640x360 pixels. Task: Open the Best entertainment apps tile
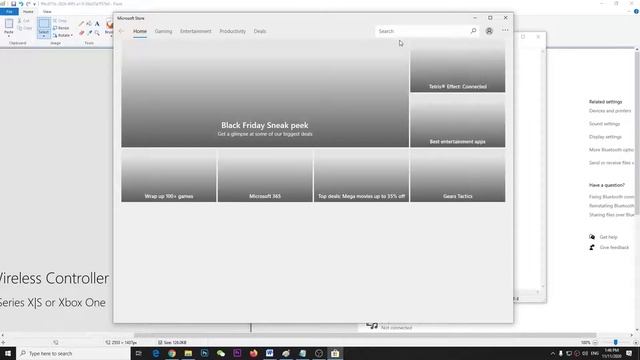point(458,121)
